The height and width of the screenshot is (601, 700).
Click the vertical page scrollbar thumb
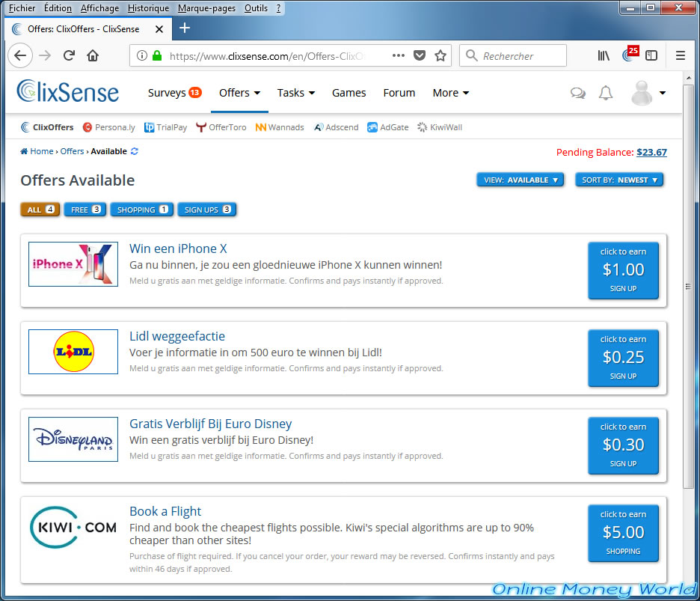[x=688, y=286]
